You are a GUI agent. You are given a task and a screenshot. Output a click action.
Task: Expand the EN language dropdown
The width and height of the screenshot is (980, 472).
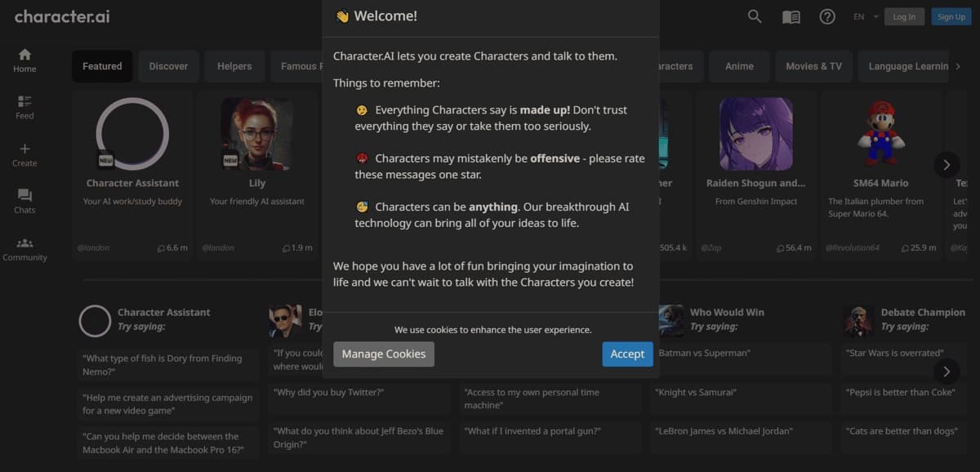[x=866, y=16]
